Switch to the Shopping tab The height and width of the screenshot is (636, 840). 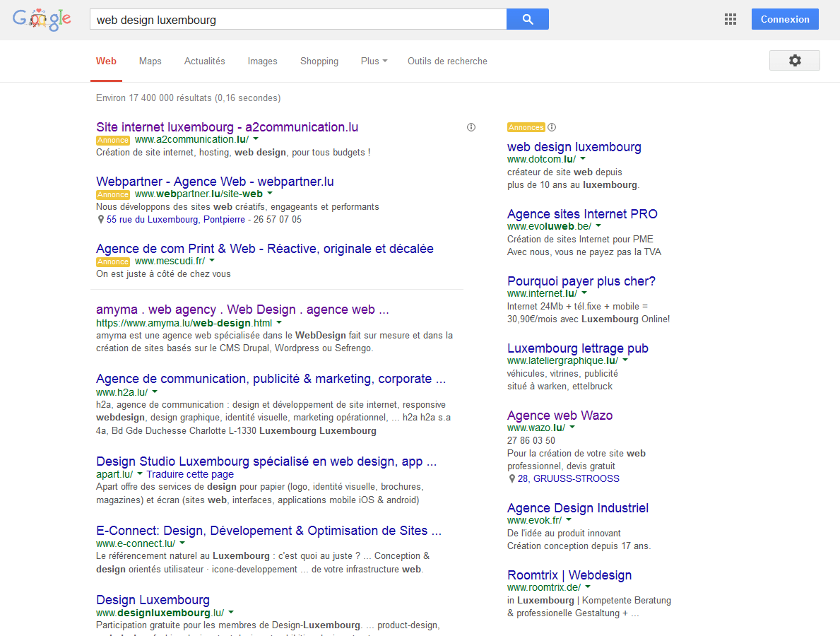click(319, 61)
